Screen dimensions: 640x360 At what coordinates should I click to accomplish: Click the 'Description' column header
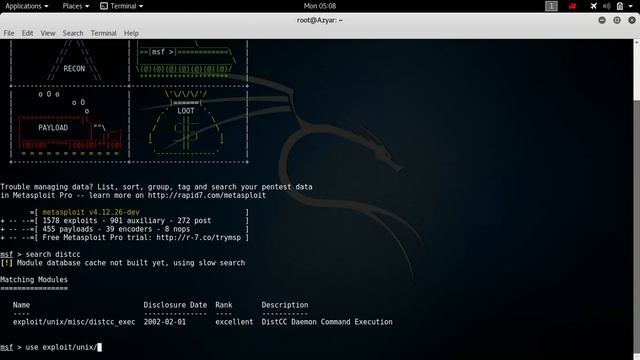(x=285, y=305)
